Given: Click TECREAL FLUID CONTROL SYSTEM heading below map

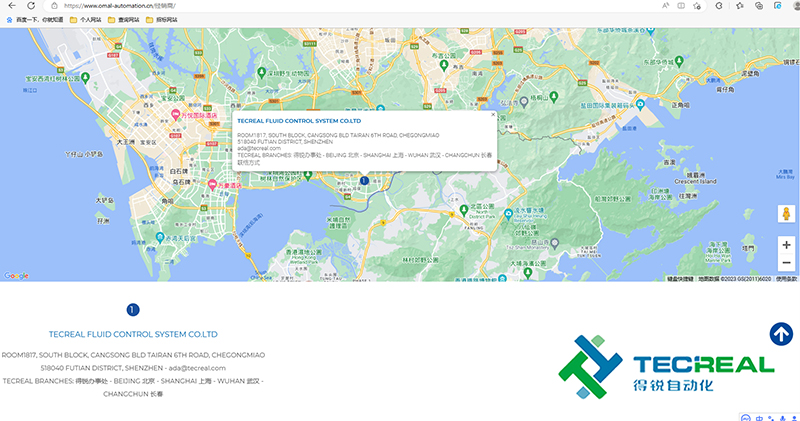Looking at the screenshot, I should point(133,333).
